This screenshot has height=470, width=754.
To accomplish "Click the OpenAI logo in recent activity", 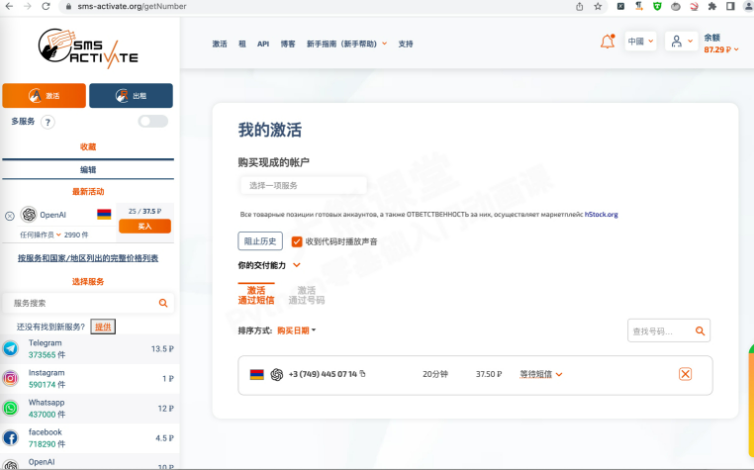I will click(29, 215).
